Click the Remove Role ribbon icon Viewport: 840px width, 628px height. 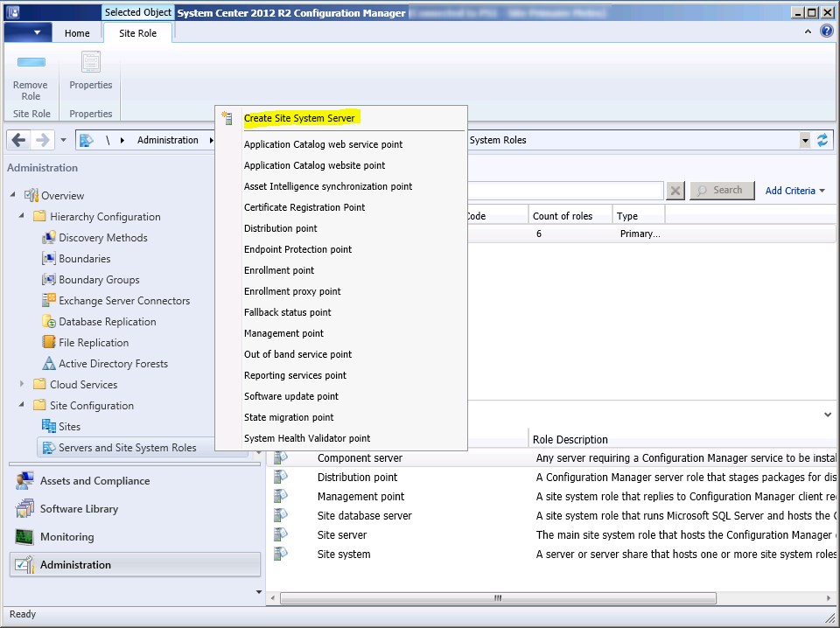tap(31, 62)
